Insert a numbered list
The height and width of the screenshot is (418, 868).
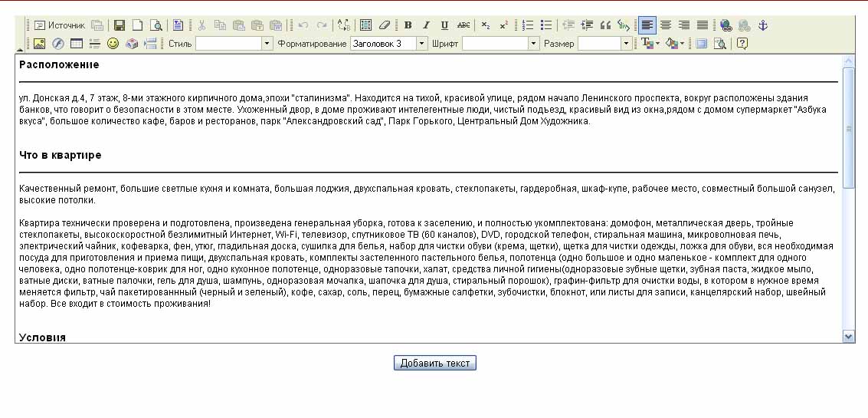pos(528,25)
